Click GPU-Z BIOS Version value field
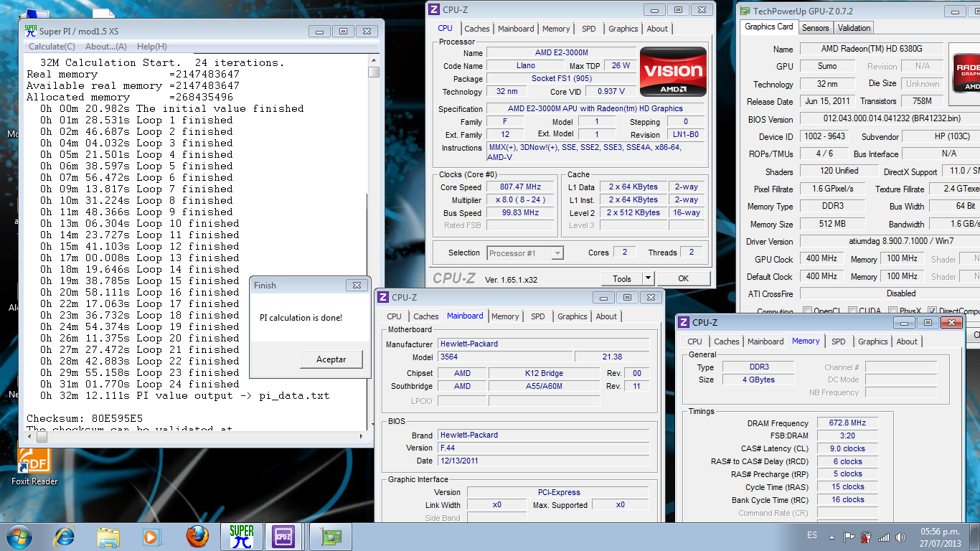The height and width of the screenshot is (551, 980). (x=890, y=119)
